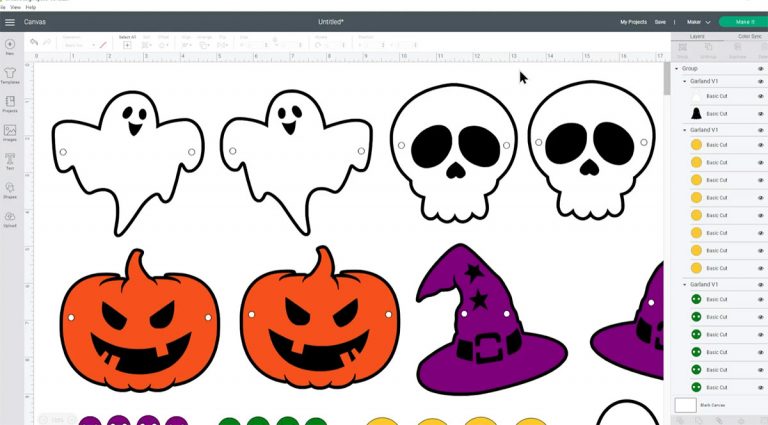The image size is (768, 425).
Task: Switch to the Layers tab
Action: [x=697, y=36]
